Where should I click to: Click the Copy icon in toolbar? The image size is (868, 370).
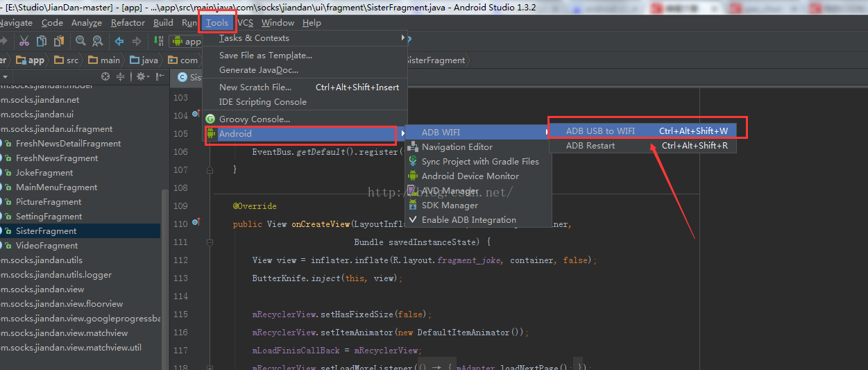pyautogui.click(x=42, y=41)
